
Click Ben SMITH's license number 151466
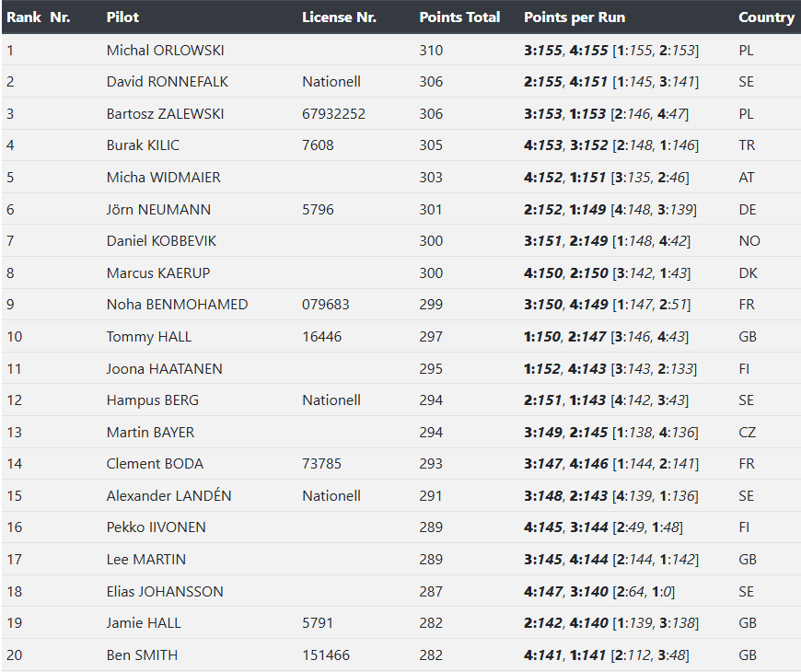coord(325,655)
